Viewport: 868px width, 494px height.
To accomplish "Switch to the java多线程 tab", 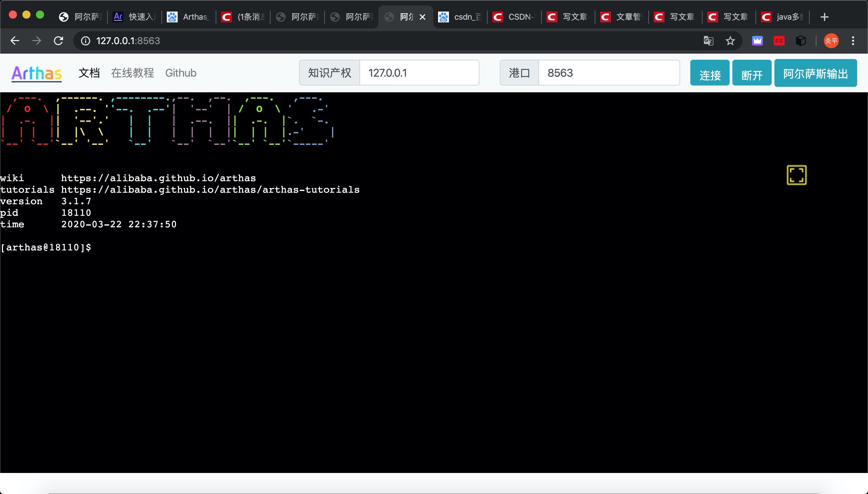I will 783,17.
